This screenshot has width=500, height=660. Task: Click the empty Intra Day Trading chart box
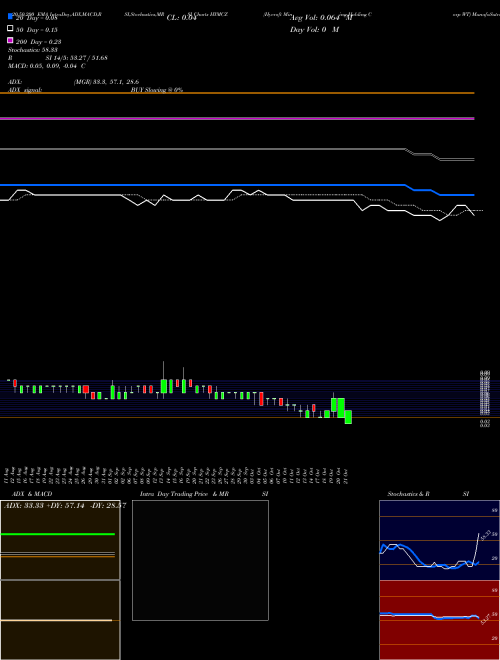(x=200, y=560)
